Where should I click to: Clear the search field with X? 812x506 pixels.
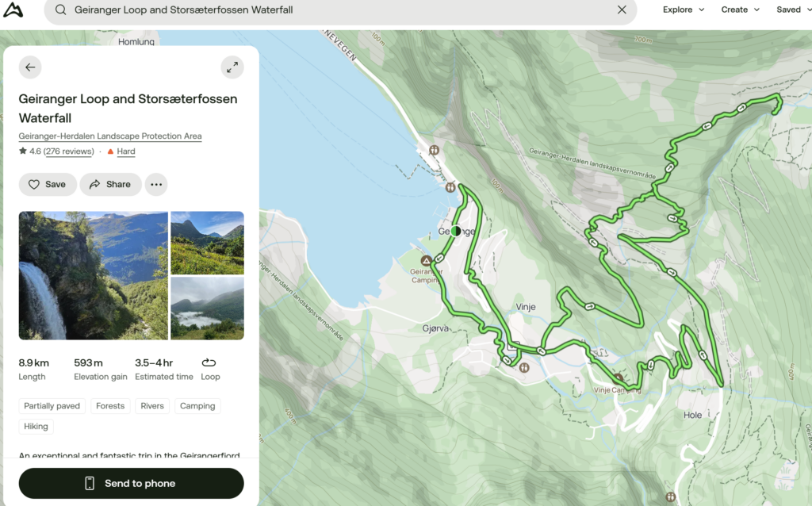coord(622,10)
